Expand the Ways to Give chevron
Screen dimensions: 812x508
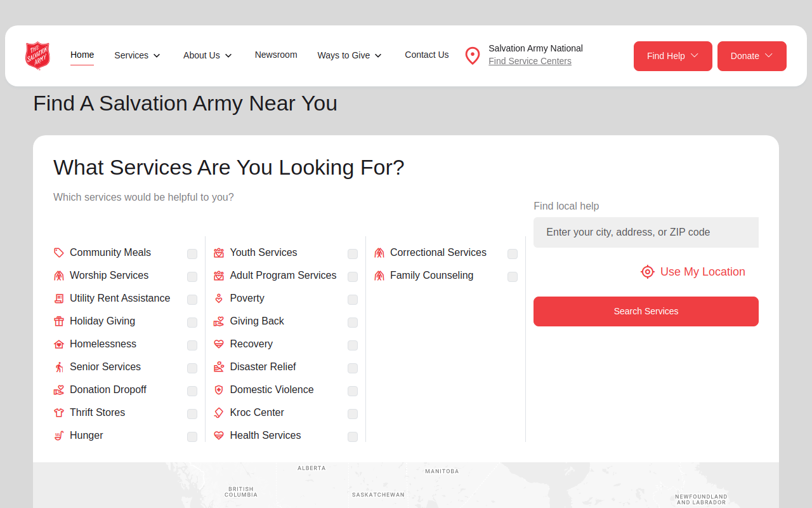[378, 56]
